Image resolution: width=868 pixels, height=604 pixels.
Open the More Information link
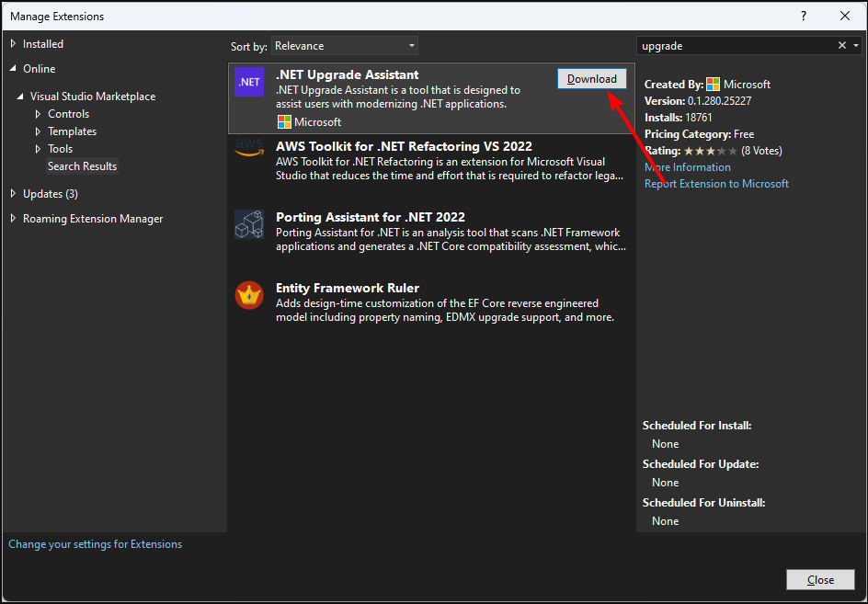click(688, 167)
